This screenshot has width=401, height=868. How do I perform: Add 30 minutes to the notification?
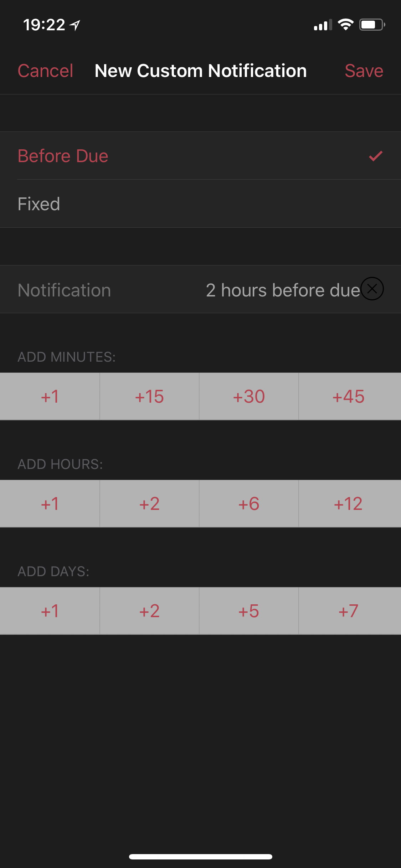point(249,397)
